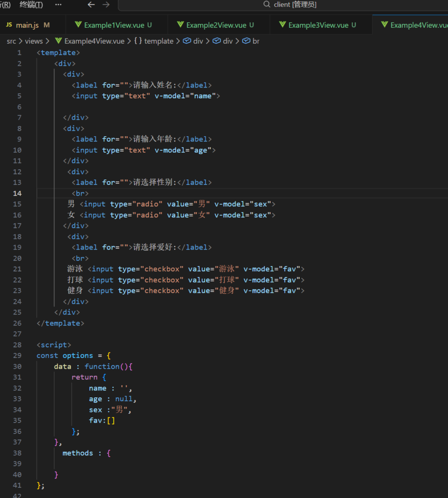The image size is (448, 498).
Task: Open the Example4View.vue breadcrumb file list
Action: coord(94,41)
